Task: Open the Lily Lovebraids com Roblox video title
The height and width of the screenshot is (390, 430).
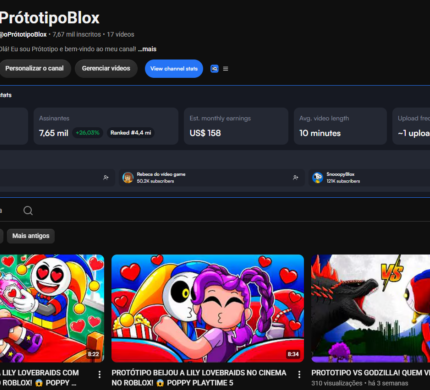Action: [x=39, y=378]
